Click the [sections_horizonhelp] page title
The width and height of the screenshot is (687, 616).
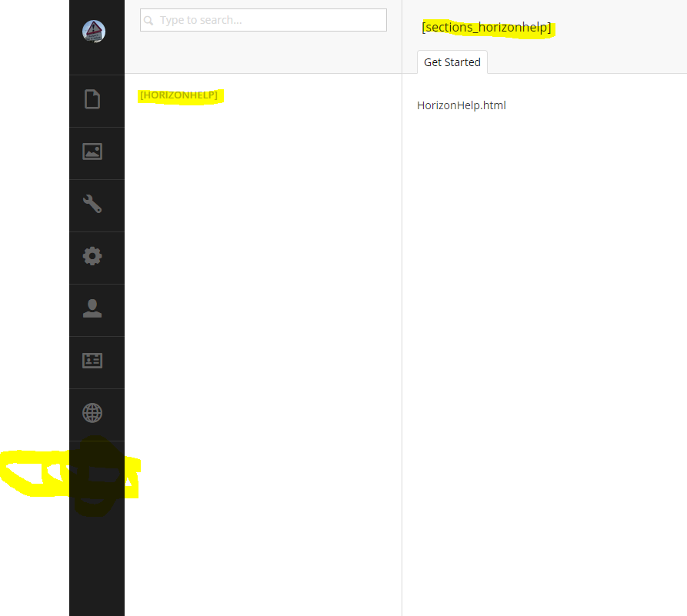tap(486, 28)
